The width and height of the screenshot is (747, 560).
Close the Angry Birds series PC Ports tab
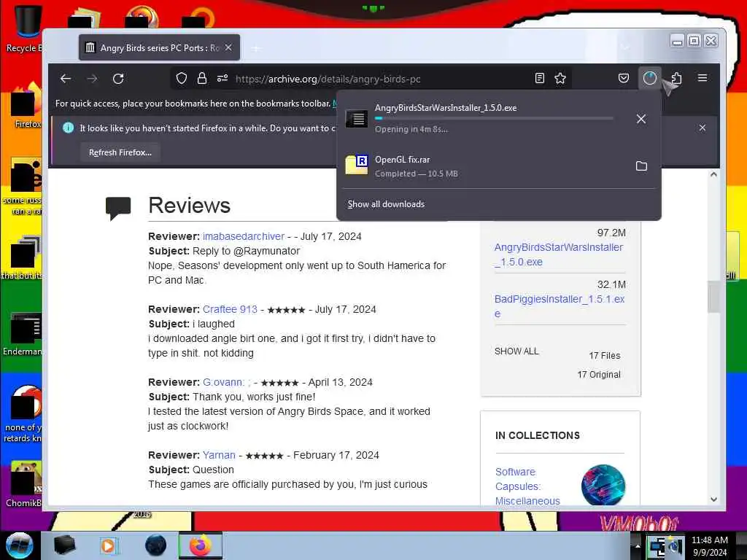coord(228,47)
